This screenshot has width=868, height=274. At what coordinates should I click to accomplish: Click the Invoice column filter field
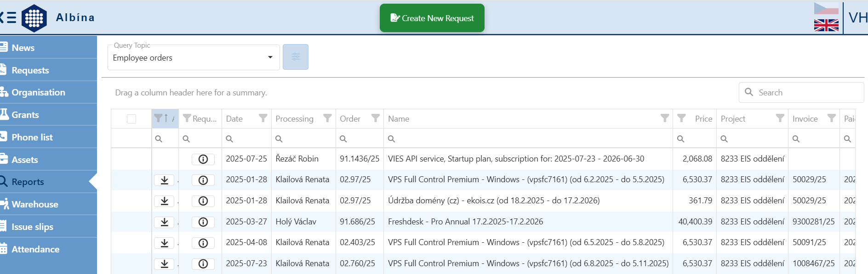(x=814, y=139)
